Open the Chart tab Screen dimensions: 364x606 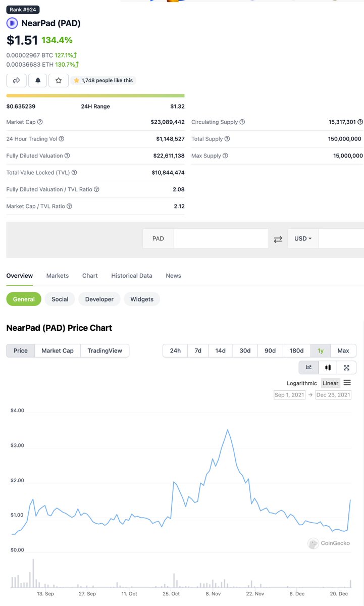click(x=90, y=276)
